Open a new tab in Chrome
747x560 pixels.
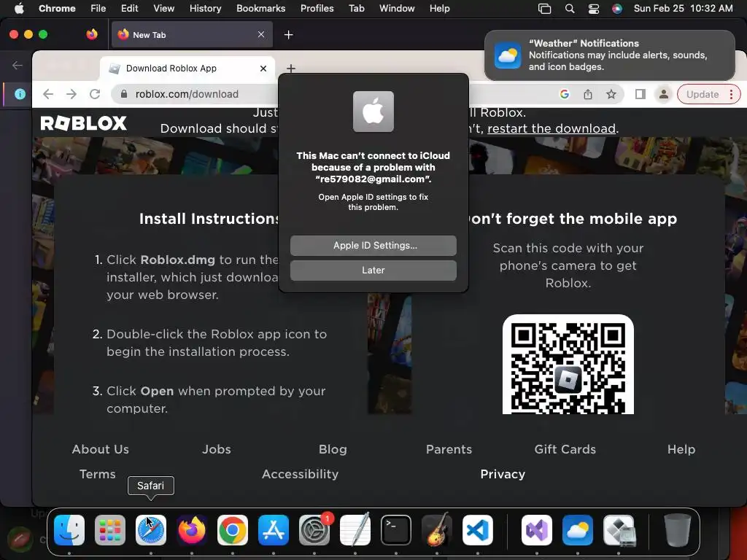[291, 69]
